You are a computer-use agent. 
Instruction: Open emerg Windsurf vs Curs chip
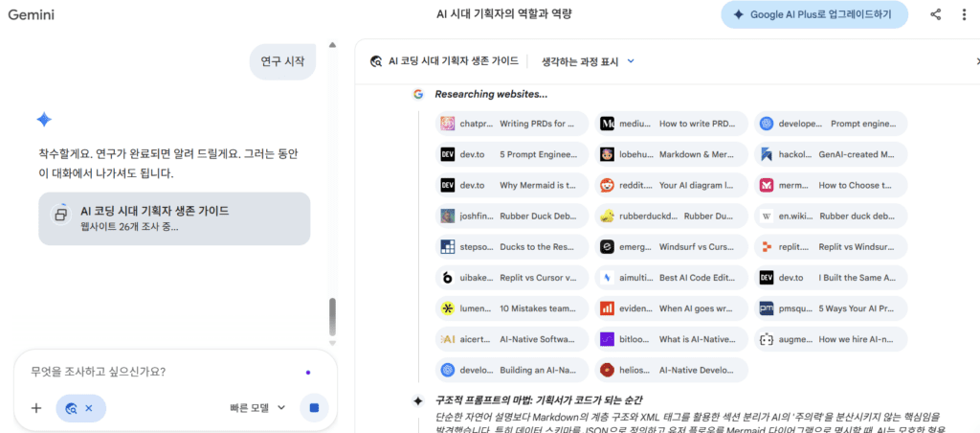(671, 246)
